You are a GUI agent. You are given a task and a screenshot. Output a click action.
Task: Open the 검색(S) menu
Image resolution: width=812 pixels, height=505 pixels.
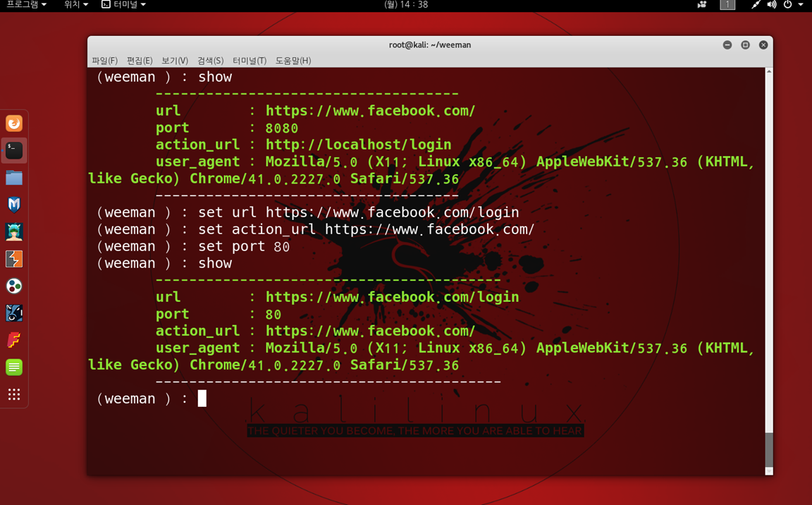click(210, 61)
